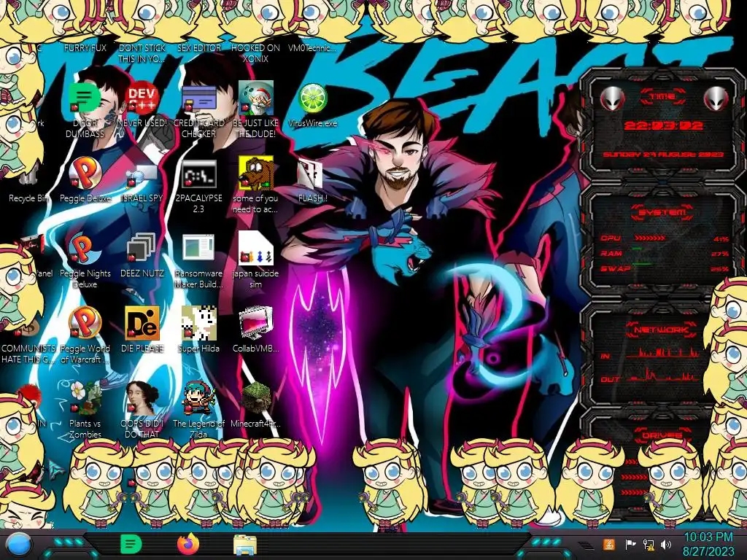Select the HOOKED ON XONIX label
The image size is (747, 560).
[255, 53]
